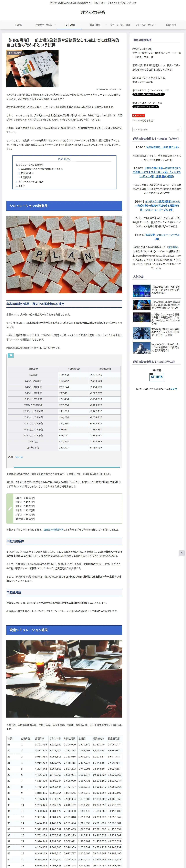186x868 pixels.
Task: Click the 早身FIRE戦略 category label on thumbnail
Action: click(14, 53)
